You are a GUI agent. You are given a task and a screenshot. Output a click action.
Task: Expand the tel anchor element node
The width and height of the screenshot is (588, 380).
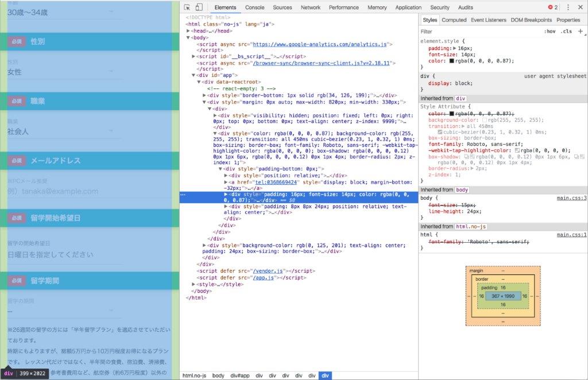[x=226, y=182]
